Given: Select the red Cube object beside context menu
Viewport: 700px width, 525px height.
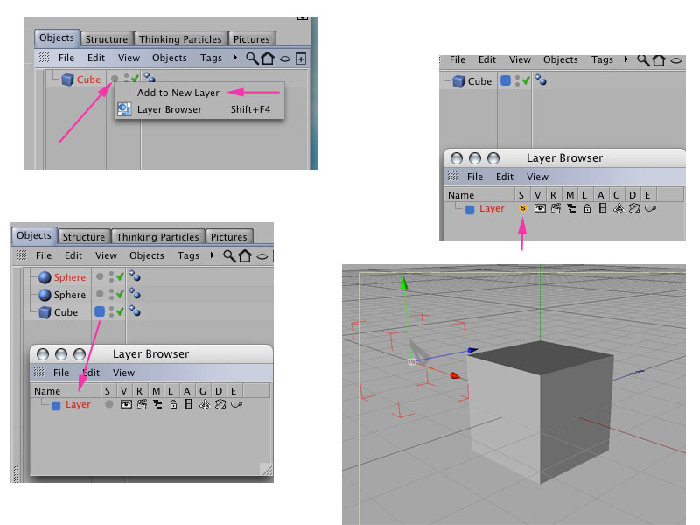Looking at the screenshot, I should [x=88, y=79].
